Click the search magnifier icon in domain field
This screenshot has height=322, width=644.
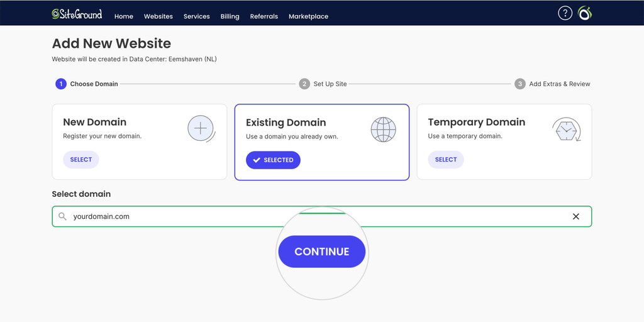click(62, 216)
